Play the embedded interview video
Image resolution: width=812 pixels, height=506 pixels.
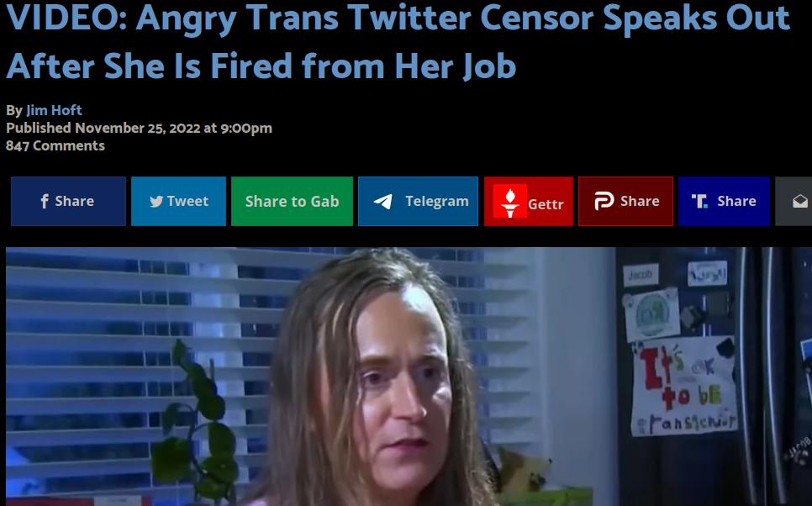[409, 377]
